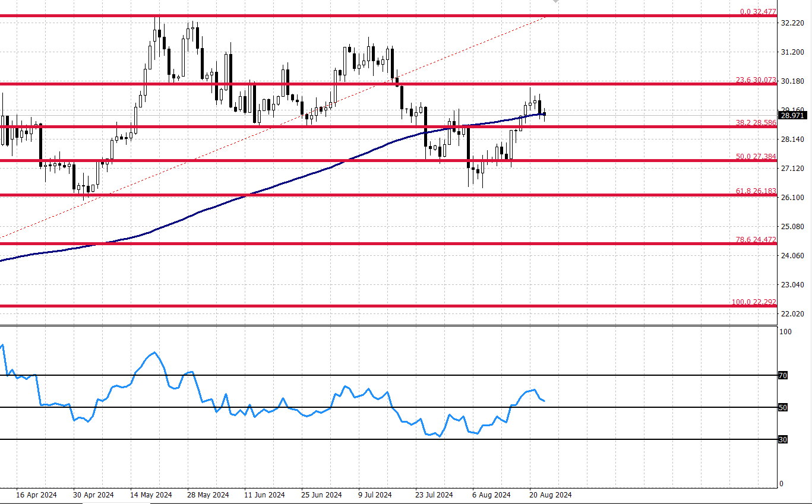Click the Fibonacci label 78.6 24.472
Image resolution: width=812 pixels, height=504 pixels.
pyautogui.click(x=756, y=239)
